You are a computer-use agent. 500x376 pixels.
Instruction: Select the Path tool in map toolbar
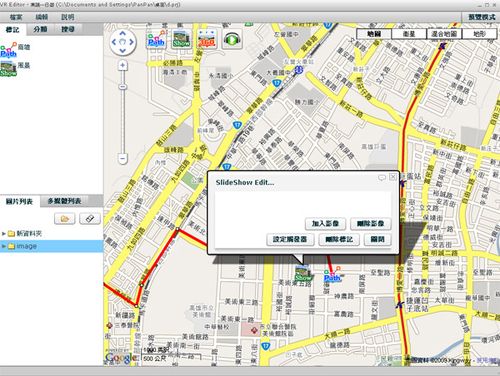[156, 39]
